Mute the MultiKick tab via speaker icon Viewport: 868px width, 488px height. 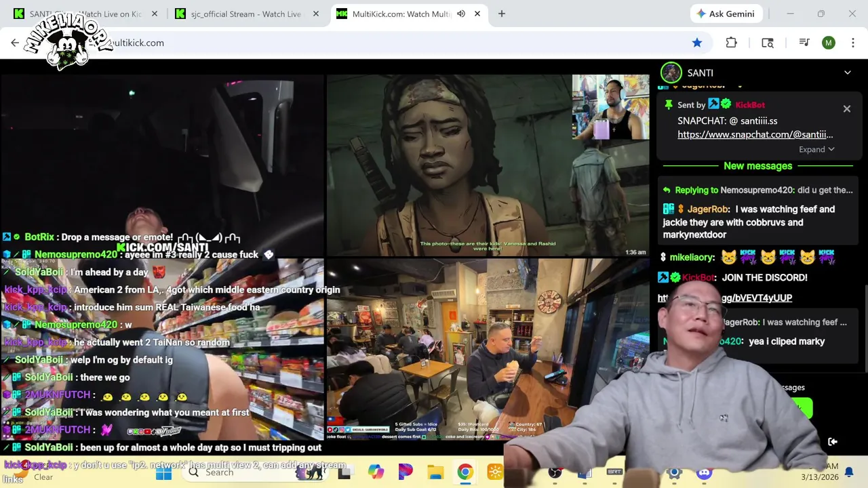pyautogui.click(x=461, y=14)
